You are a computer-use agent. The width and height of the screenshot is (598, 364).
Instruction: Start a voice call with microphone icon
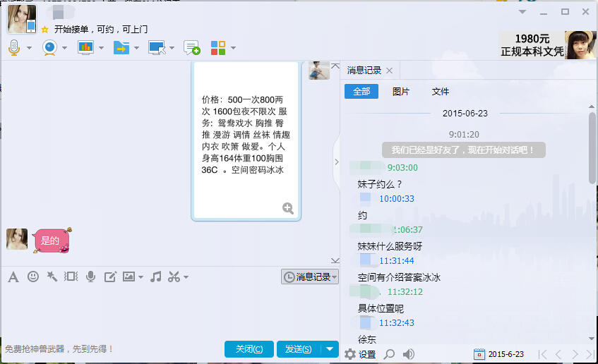[14, 48]
